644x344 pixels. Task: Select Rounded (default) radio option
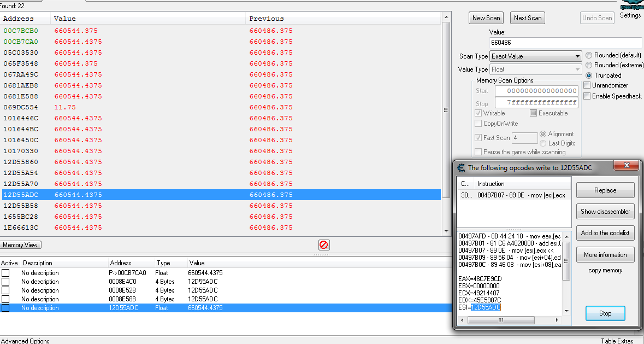pyautogui.click(x=589, y=55)
